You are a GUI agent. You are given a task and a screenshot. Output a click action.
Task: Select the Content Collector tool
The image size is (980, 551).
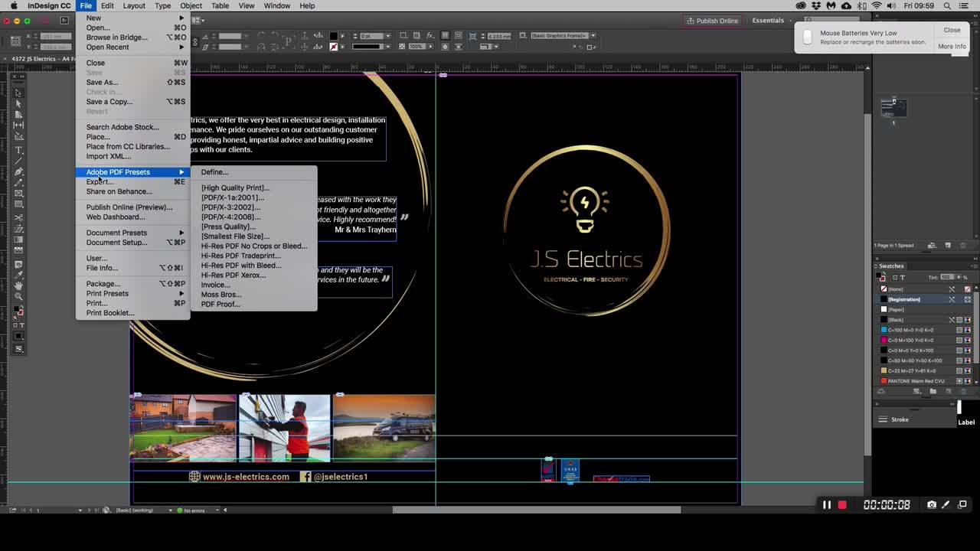(19, 137)
